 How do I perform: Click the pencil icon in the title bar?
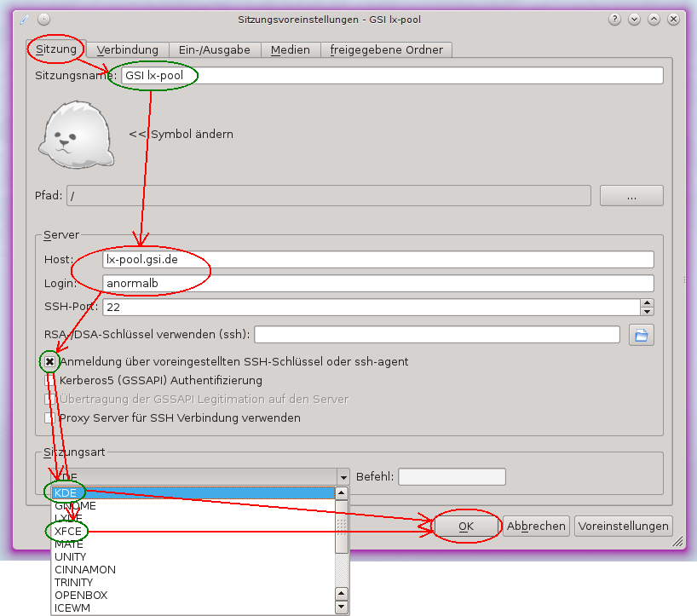(25, 19)
